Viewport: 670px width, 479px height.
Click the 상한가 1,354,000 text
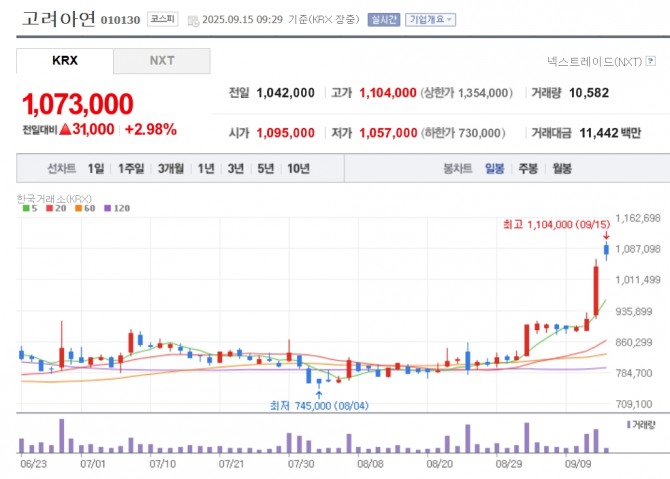467,93
